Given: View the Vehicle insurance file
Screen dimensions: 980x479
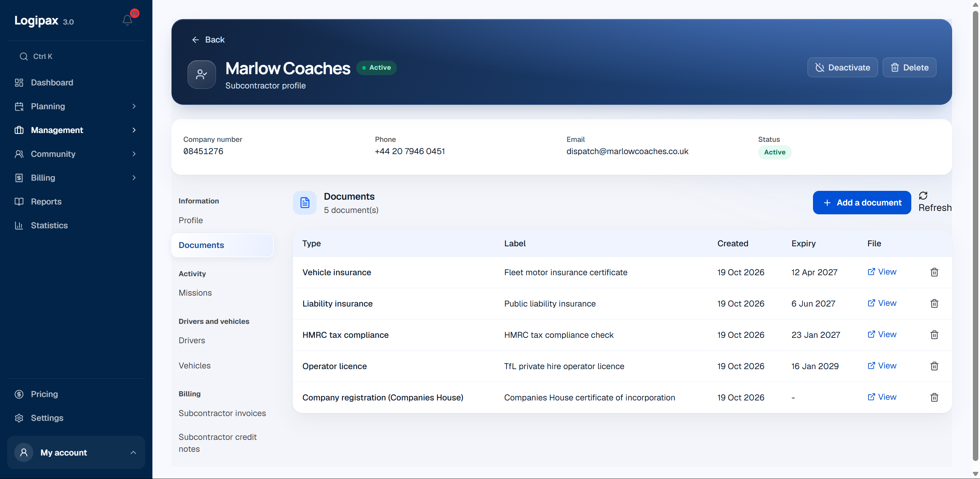Looking at the screenshot, I should coord(882,272).
